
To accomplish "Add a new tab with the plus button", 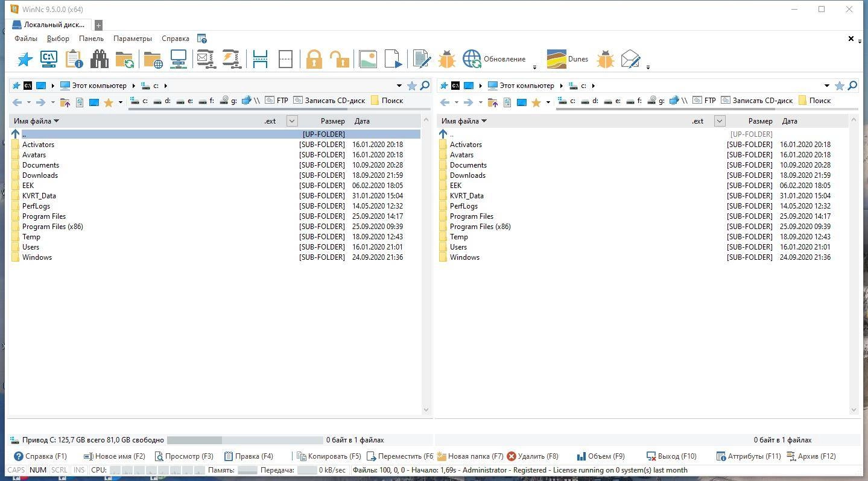I will pyautogui.click(x=98, y=25).
